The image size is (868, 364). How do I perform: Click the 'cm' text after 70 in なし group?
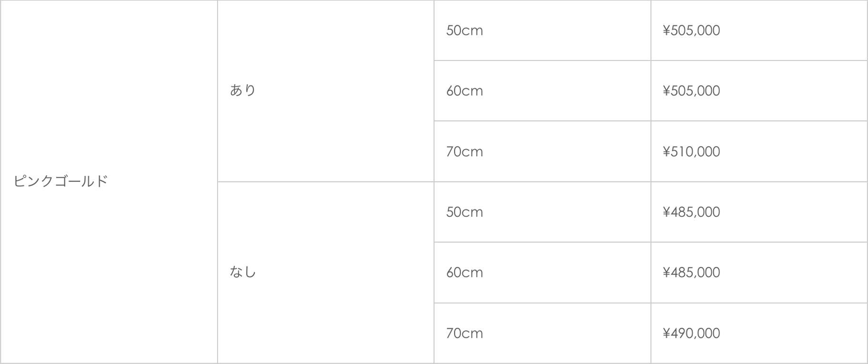473,334
